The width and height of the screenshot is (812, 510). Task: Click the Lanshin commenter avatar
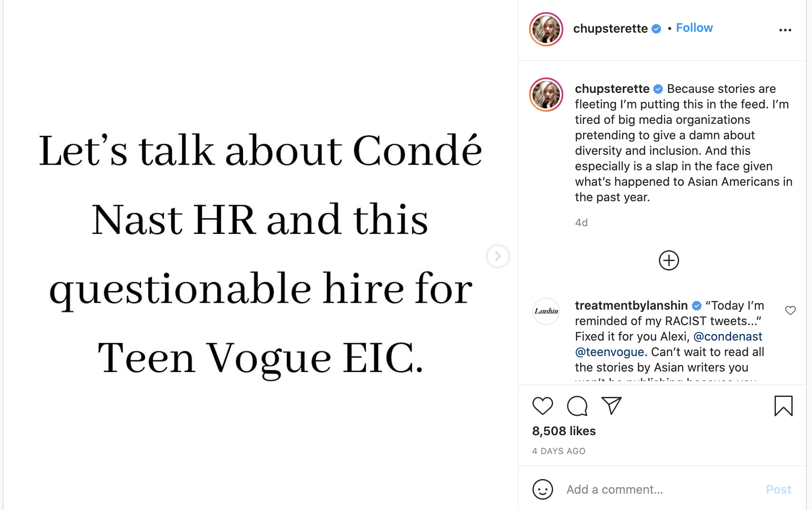[546, 311]
